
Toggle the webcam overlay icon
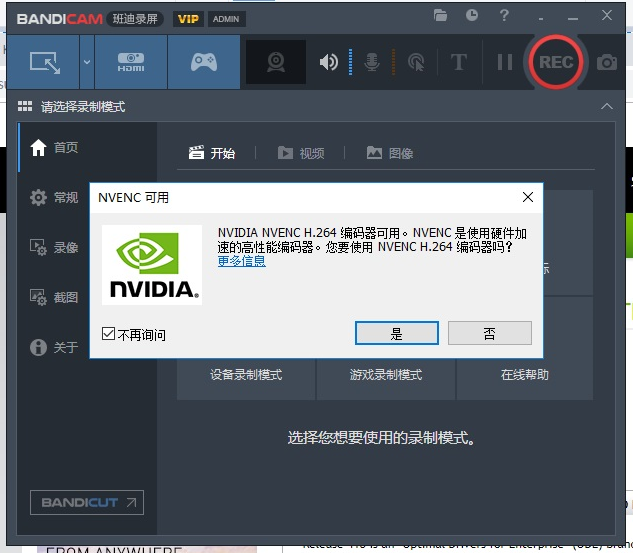click(x=276, y=62)
